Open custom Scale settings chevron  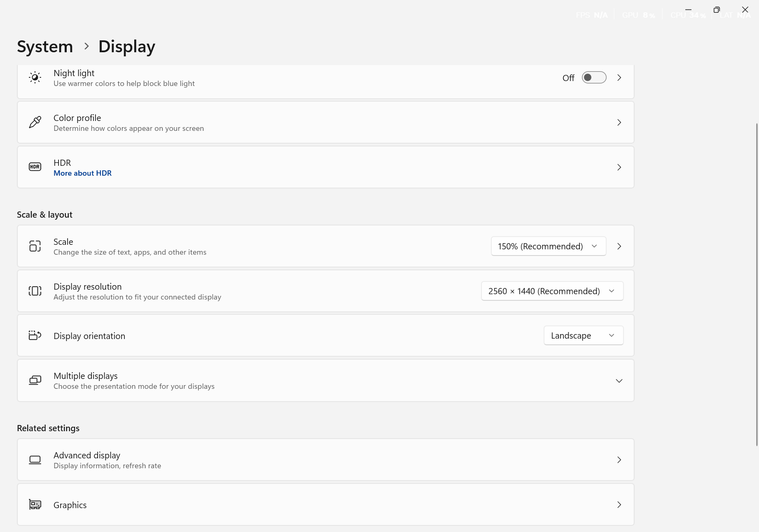point(619,246)
